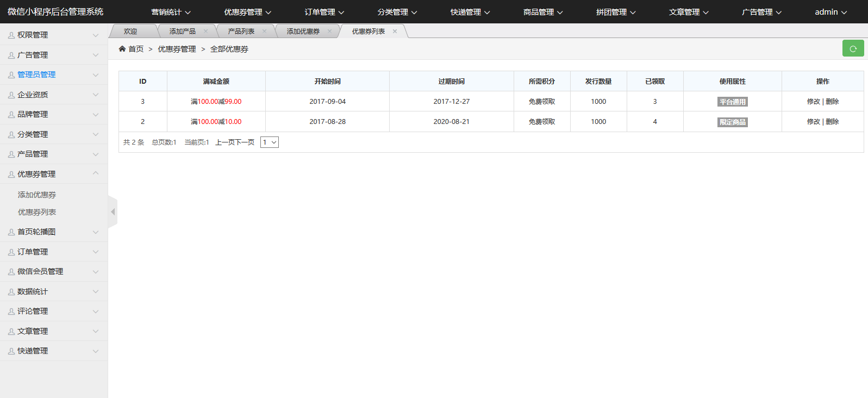Click the user icon beside 权限管理
The height and width of the screenshot is (398, 868).
click(11, 35)
